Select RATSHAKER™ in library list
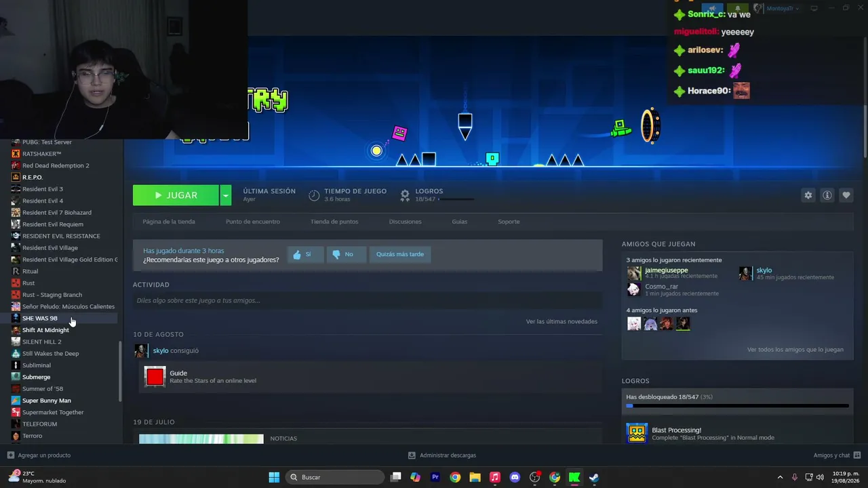This screenshot has width=868, height=488. click(x=41, y=154)
